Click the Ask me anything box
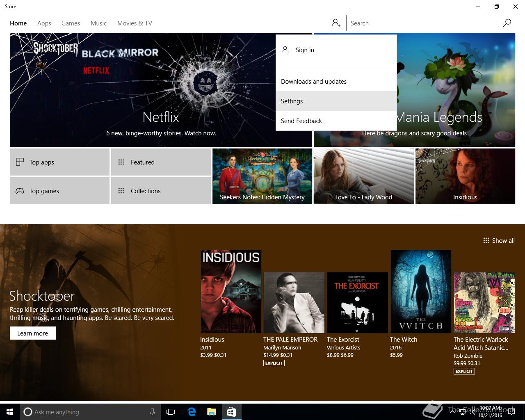This screenshot has width=525, height=420. (x=89, y=412)
